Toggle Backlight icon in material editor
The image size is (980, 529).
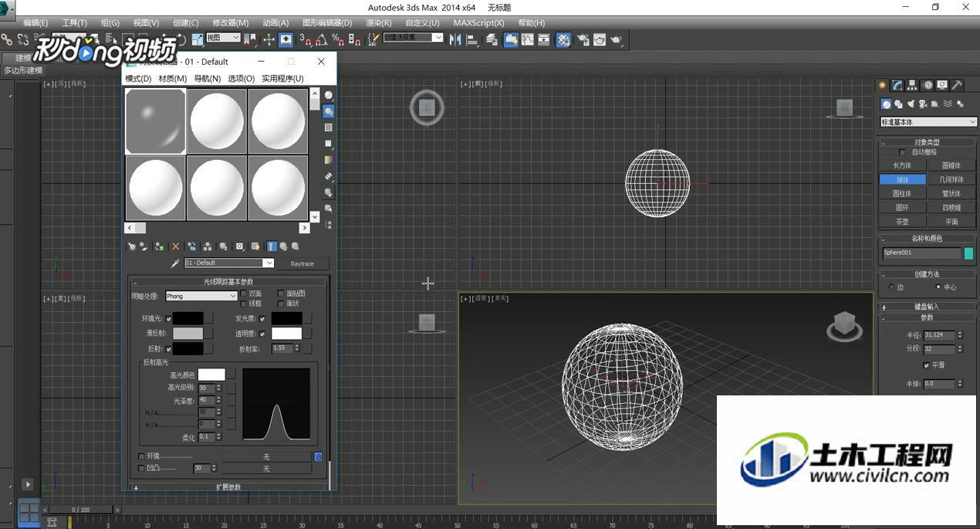[x=329, y=112]
